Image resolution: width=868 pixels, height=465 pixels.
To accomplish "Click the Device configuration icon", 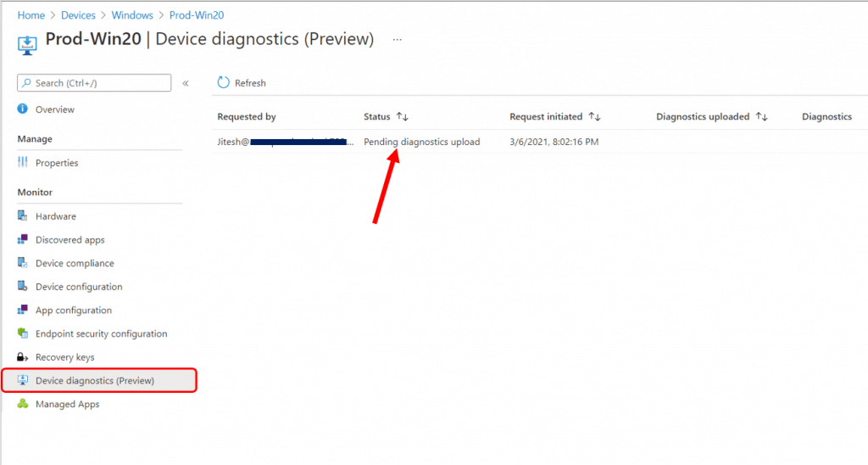I will (x=22, y=286).
